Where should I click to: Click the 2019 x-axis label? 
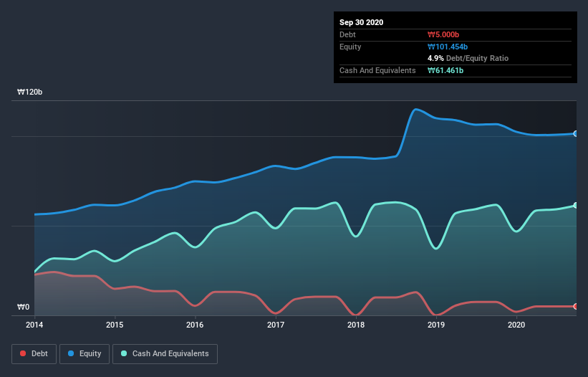[436, 325]
